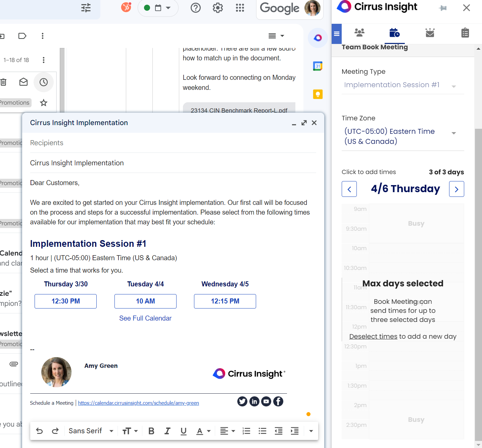The image size is (482, 448).
Task: Toggle bulleted list formatting
Action: [x=262, y=431]
